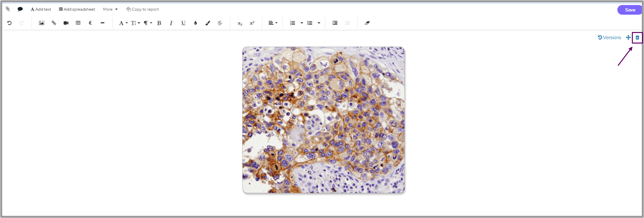Toggle italic formatting
The image size is (644, 218).
171,23
